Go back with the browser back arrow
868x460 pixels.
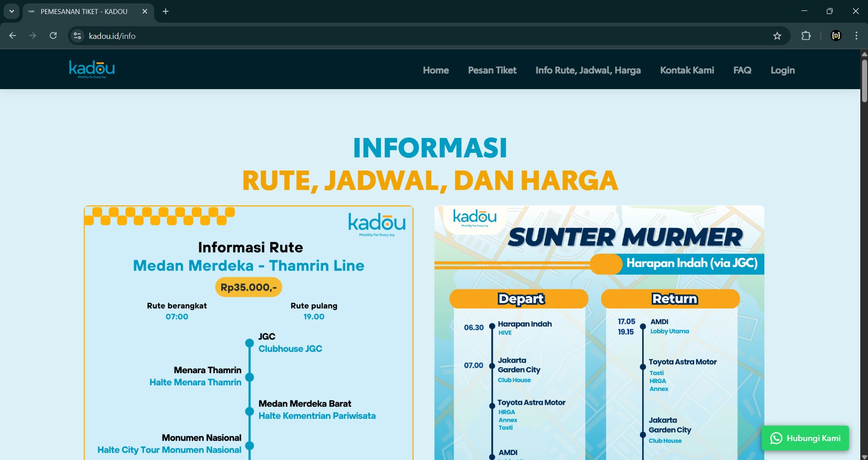click(x=13, y=36)
